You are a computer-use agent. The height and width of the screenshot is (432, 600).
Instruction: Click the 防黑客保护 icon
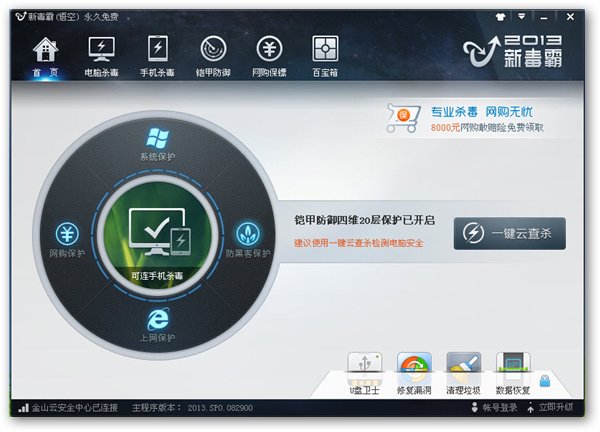tap(248, 234)
